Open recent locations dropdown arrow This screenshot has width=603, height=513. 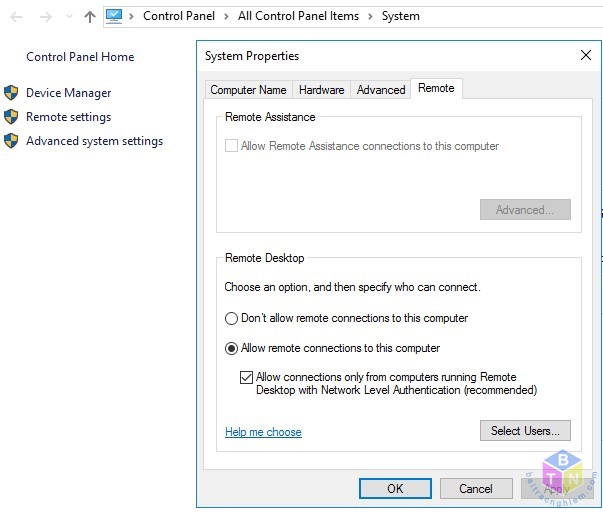tap(69, 17)
